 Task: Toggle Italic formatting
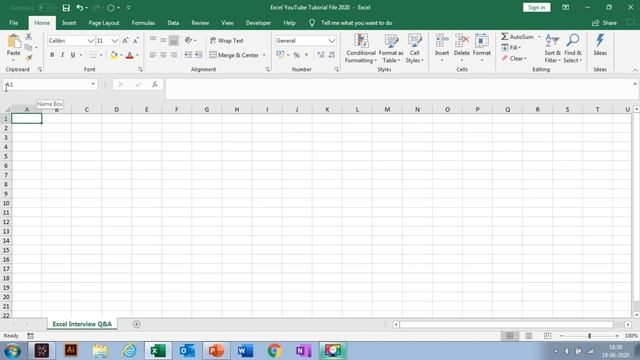(x=62, y=55)
